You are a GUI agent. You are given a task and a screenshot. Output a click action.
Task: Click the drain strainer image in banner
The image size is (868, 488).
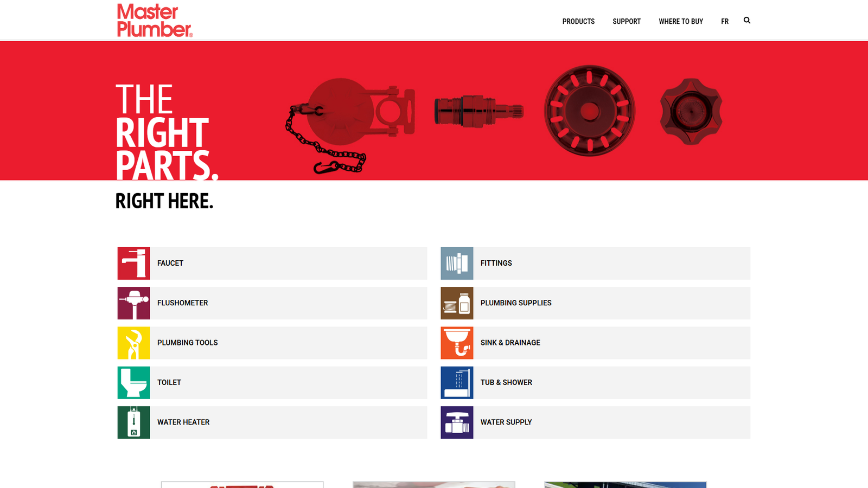590,111
